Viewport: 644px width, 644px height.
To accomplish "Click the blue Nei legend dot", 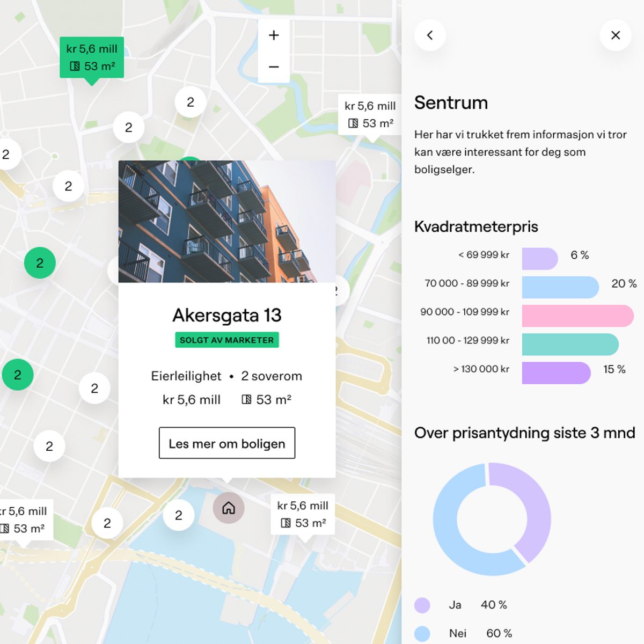I will [x=422, y=633].
